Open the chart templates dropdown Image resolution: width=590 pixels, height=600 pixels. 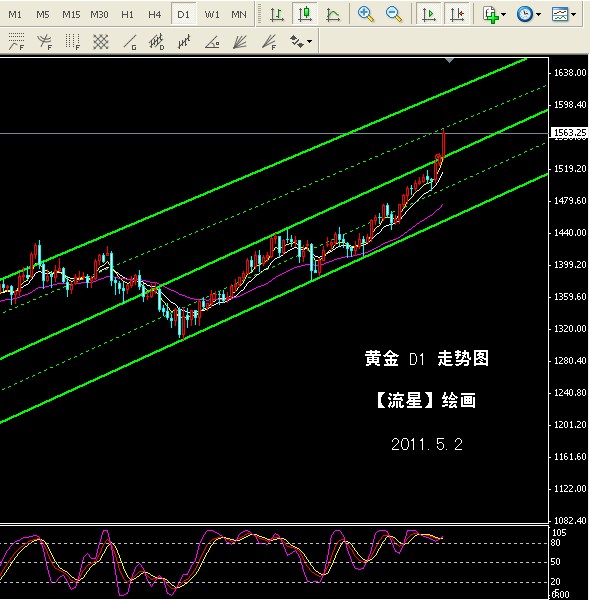573,15
